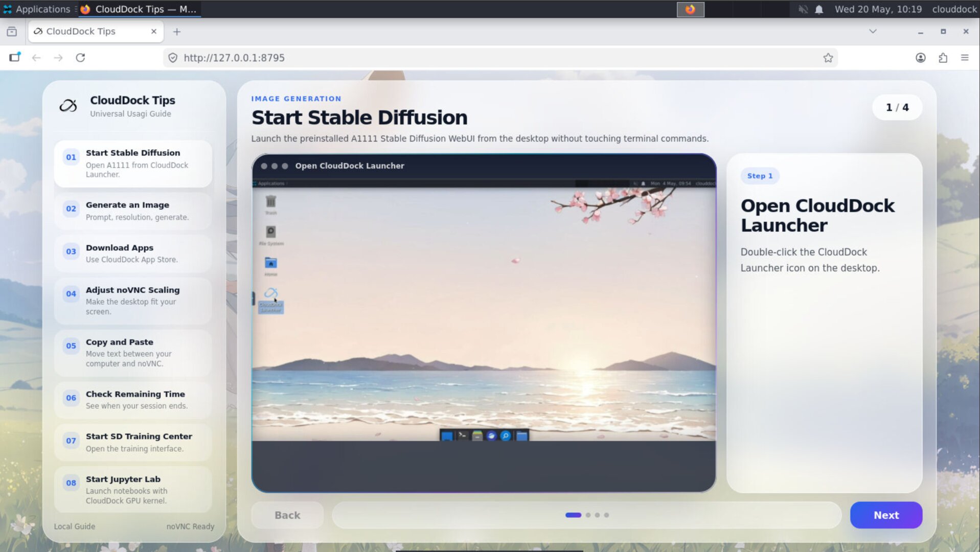
Task: Click the show desktop icon in preview dock
Action: 447,435
